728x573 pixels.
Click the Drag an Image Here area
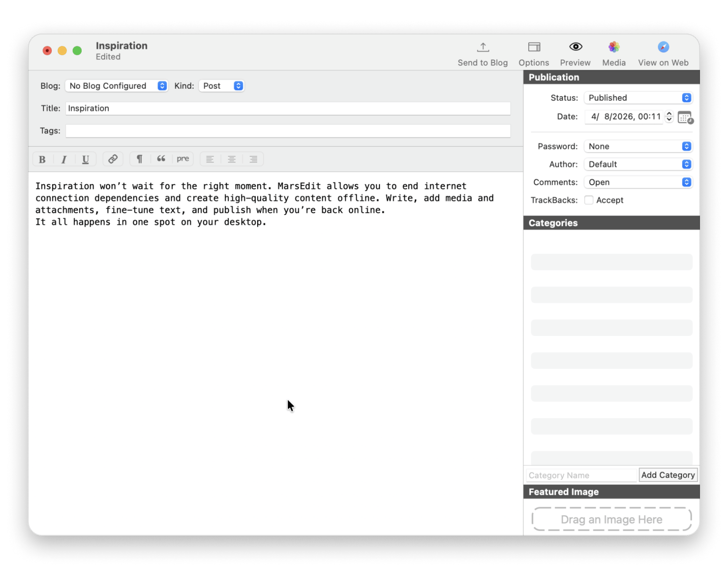tap(611, 519)
